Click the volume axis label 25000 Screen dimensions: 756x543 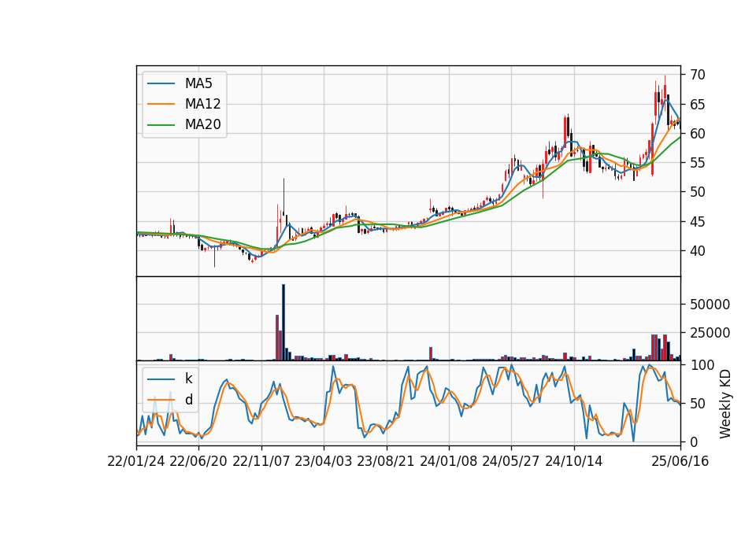click(710, 332)
